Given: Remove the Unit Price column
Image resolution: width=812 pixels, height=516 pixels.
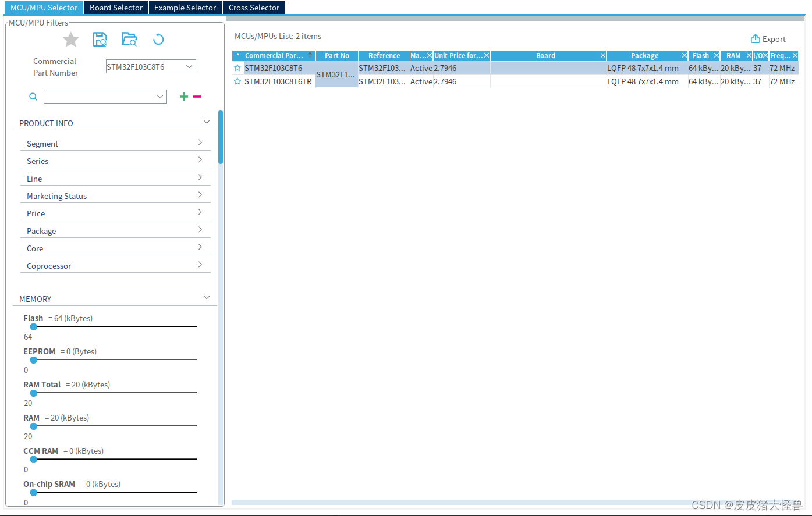Looking at the screenshot, I should (x=487, y=56).
